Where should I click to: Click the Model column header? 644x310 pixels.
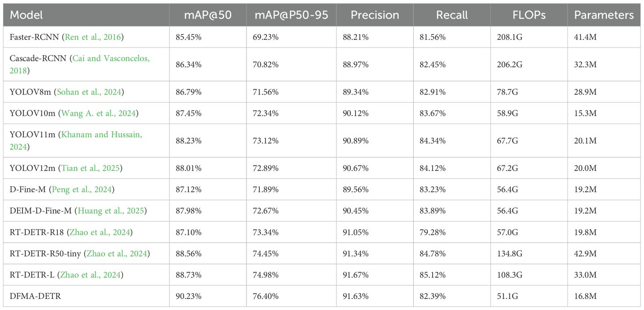(26, 15)
